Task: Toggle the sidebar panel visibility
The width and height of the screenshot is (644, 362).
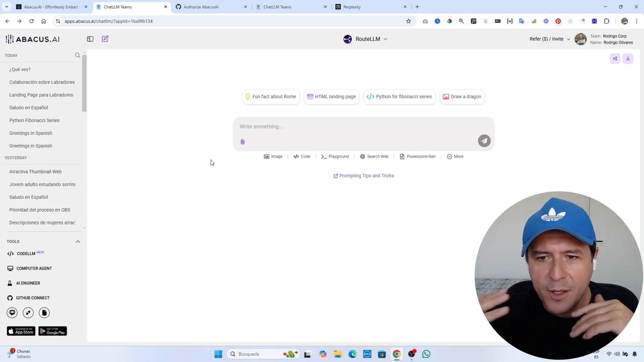Action: (x=90, y=39)
